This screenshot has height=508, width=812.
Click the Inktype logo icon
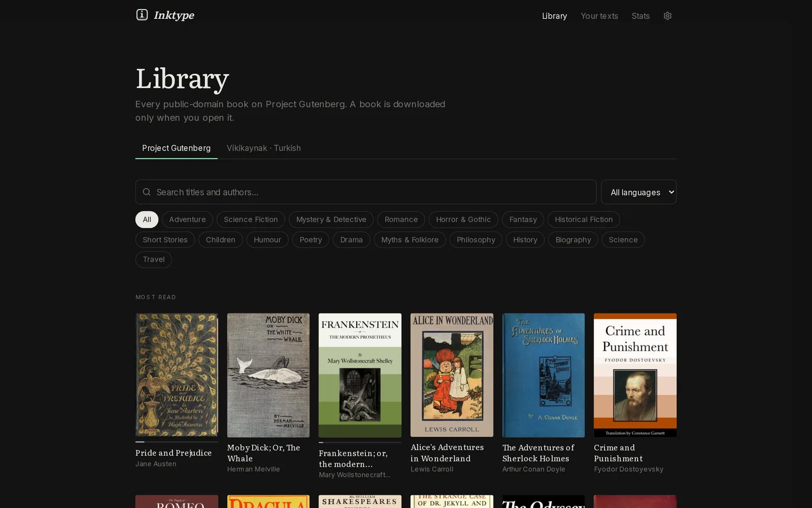pos(142,15)
